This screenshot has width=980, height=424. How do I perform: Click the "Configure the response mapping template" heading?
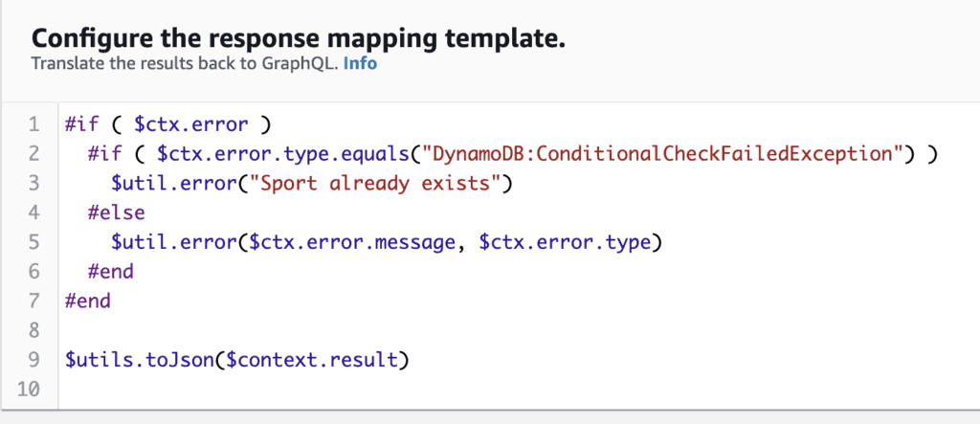[x=299, y=39]
